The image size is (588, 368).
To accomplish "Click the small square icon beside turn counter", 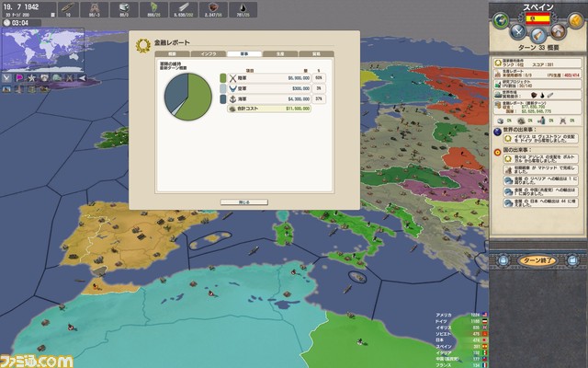I will [x=53, y=15].
